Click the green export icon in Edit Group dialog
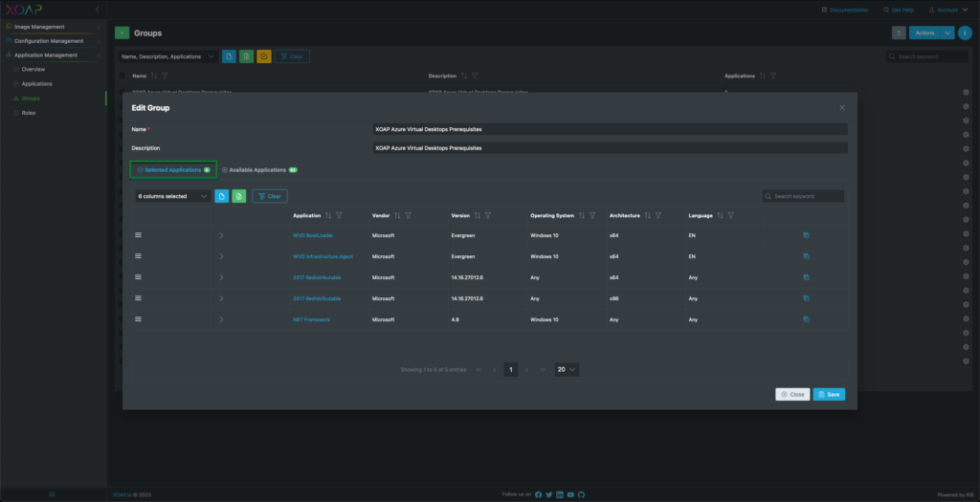 tap(238, 196)
